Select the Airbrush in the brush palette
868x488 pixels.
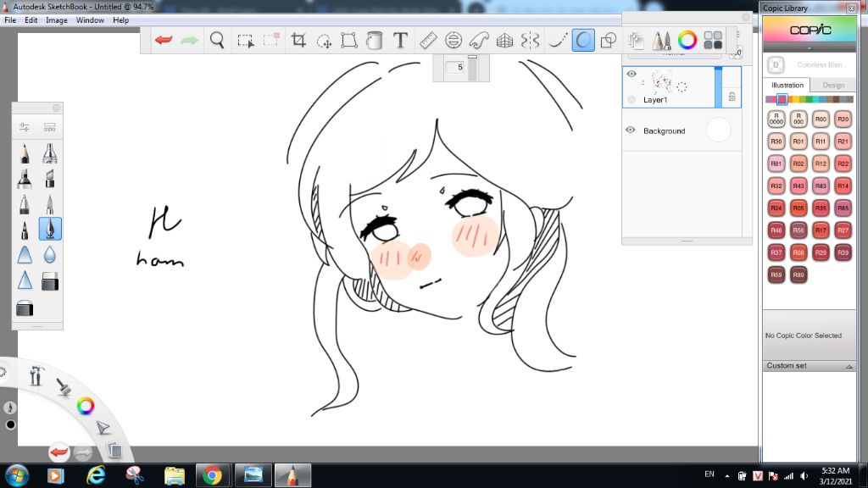(x=50, y=154)
